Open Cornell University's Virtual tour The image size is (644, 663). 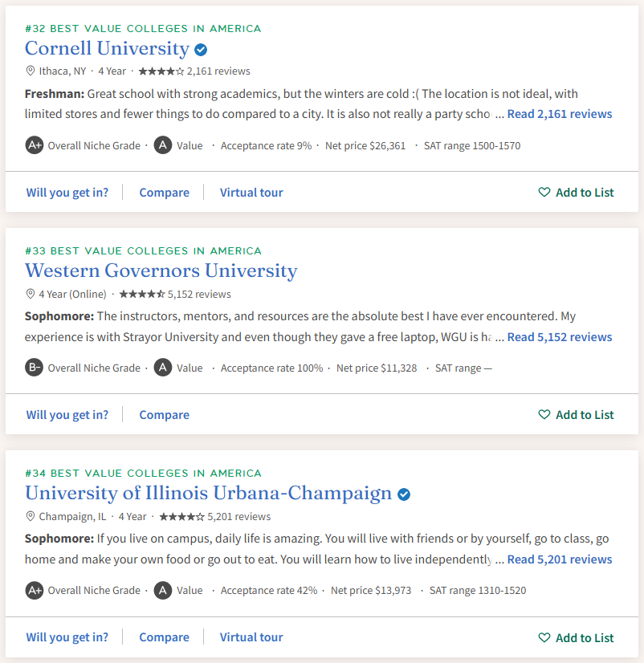tap(251, 193)
